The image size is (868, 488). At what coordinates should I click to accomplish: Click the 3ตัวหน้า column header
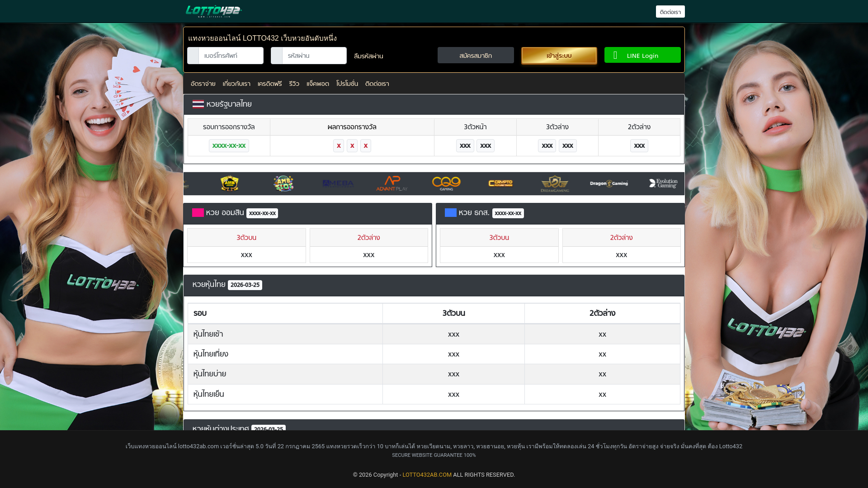point(475,127)
